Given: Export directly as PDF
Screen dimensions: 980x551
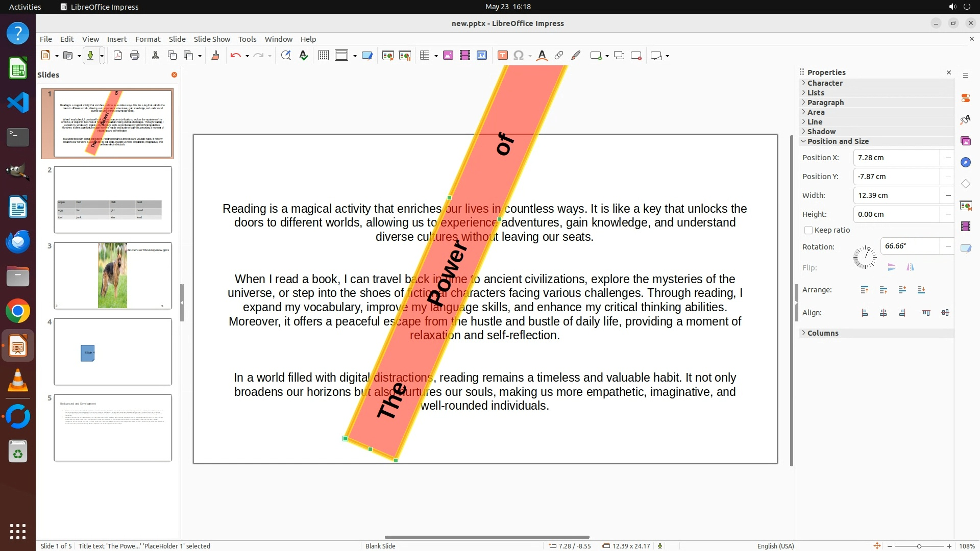Looking at the screenshot, I should (118, 56).
